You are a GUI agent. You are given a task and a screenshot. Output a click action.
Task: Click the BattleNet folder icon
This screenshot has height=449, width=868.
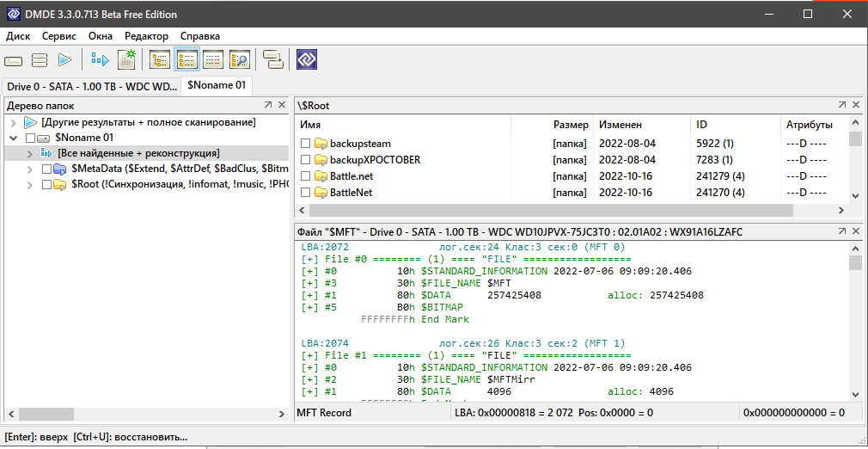point(321,193)
